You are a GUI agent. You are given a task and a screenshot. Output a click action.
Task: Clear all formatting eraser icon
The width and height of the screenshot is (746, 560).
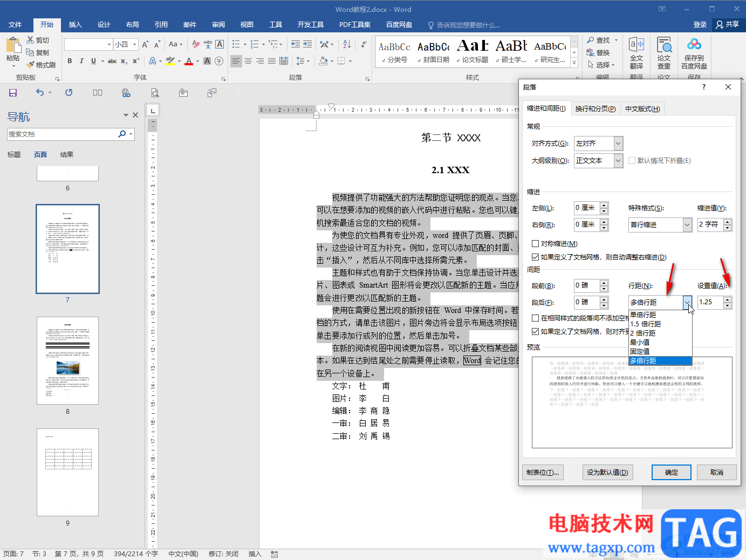tap(196, 44)
